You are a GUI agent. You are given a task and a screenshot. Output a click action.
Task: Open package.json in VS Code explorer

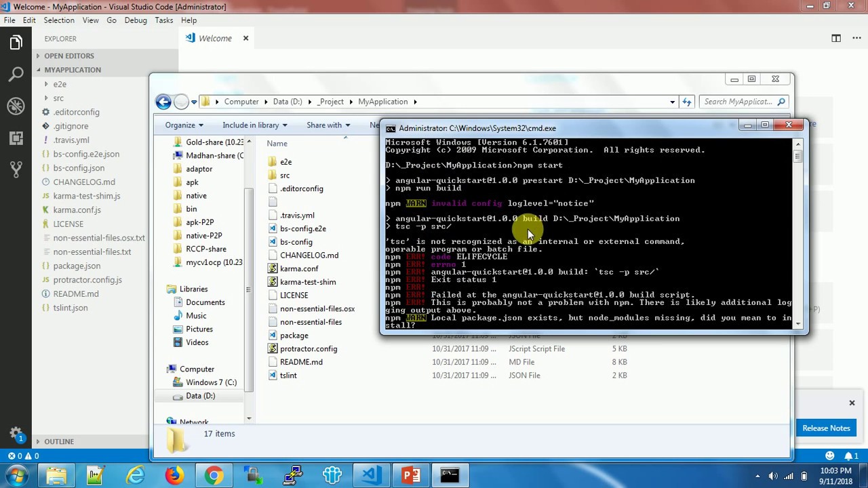pyautogui.click(x=77, y=266)
